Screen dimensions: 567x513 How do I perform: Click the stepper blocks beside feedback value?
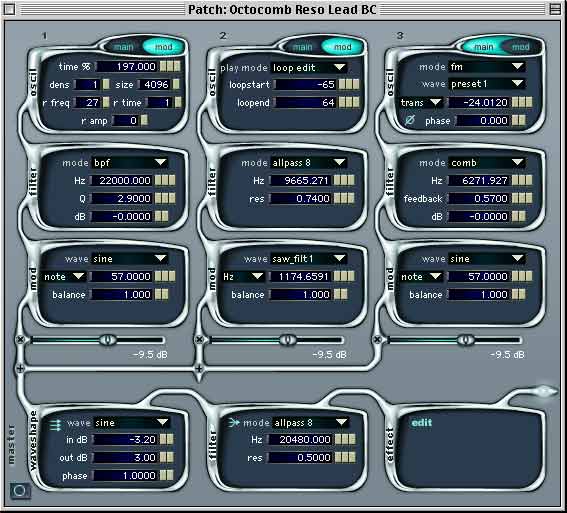coord(522,198)
